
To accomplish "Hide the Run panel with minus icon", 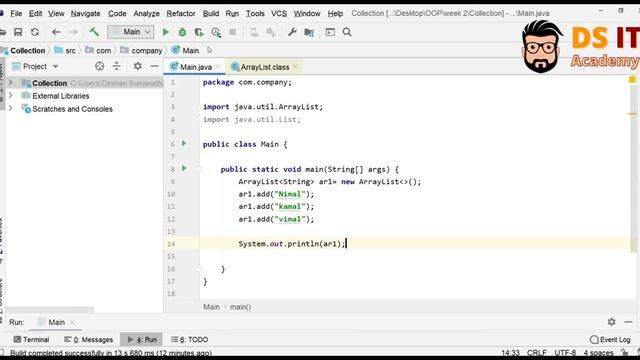I will (x=628, y=322).
